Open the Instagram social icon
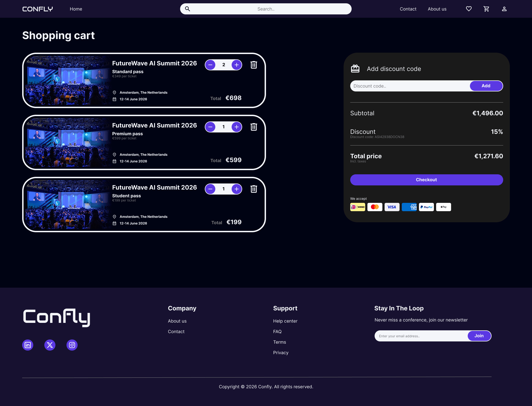532x406 pixels. (x=72, y=345)
